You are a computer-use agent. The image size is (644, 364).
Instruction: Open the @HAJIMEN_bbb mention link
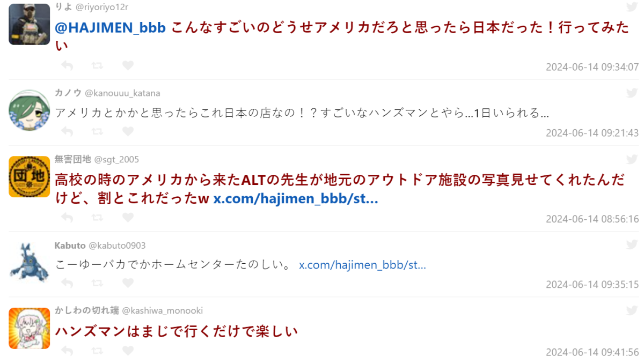(x=110, y=28)
